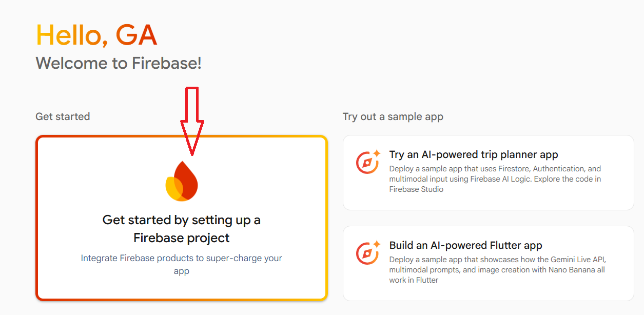Screen dimensions: 644x315
Task: Click the 'Get started' section label
Action: [63, 116]
